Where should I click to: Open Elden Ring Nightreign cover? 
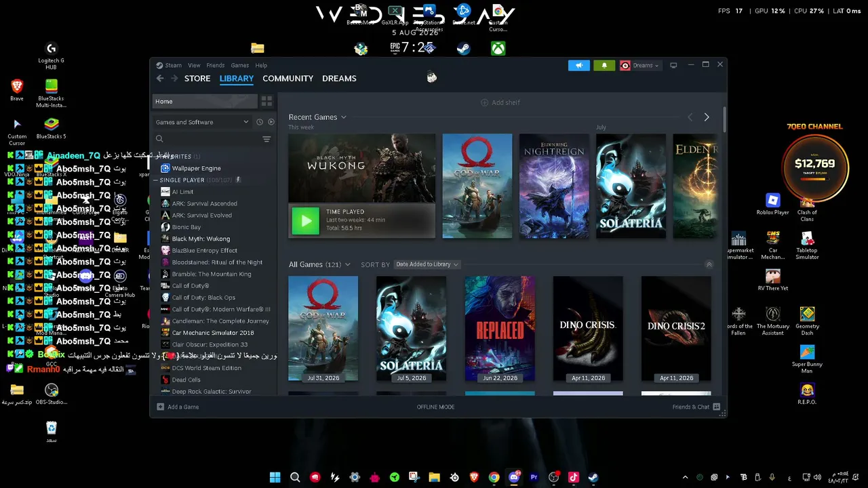click(x=554, y=186)
